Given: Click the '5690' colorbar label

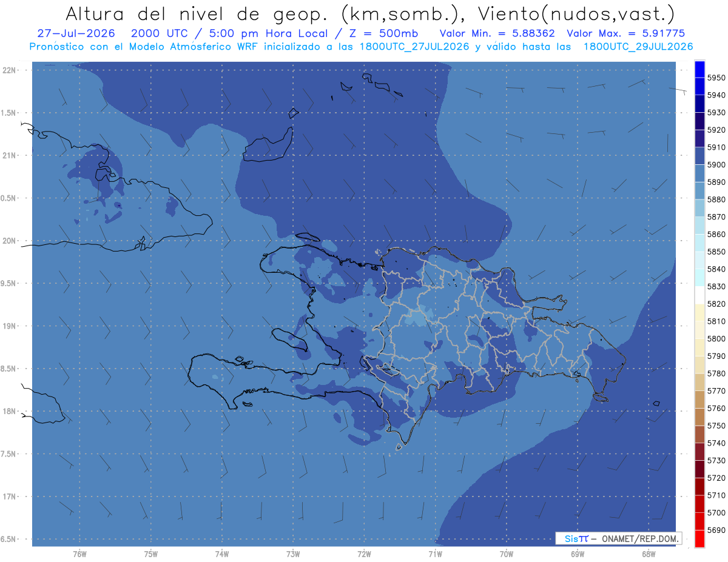Looking at the screenshot, I should pos(717,530).
